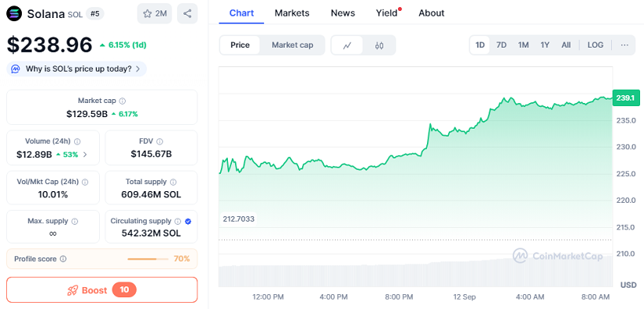Open the share icon button
The height and width of the screenshot is (309, 644).
(x=187, y=13)
